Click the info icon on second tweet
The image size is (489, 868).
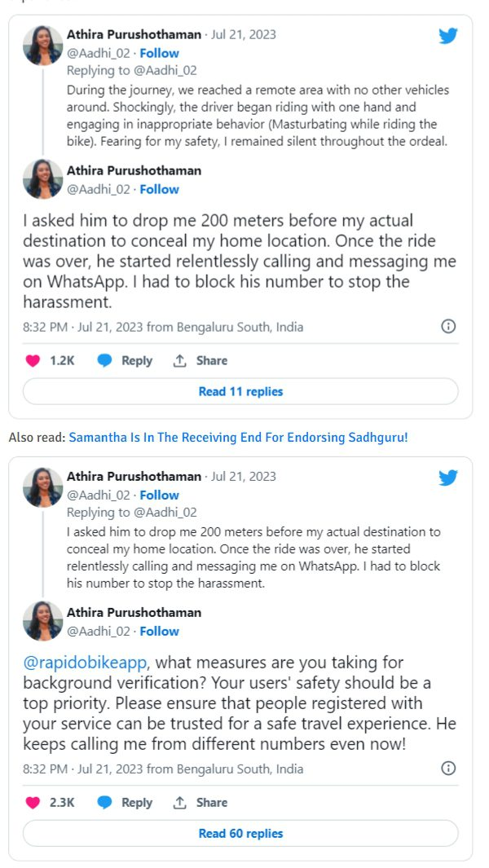(x=447, y=769)
